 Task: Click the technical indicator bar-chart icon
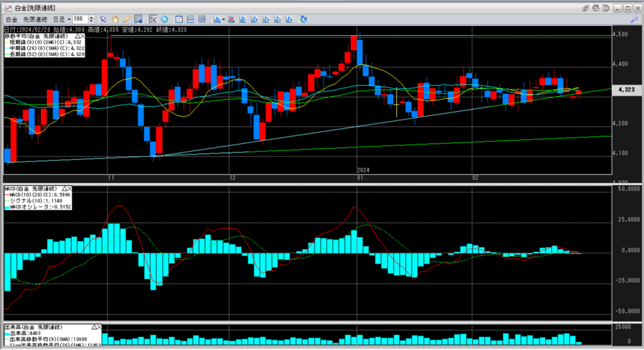(x=217, y=20)
